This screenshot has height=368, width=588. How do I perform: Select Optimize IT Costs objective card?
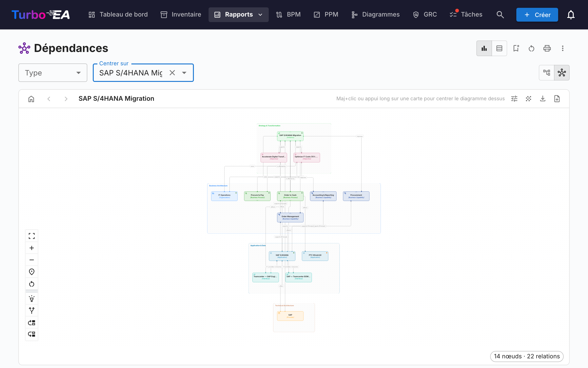pos(307,158)
